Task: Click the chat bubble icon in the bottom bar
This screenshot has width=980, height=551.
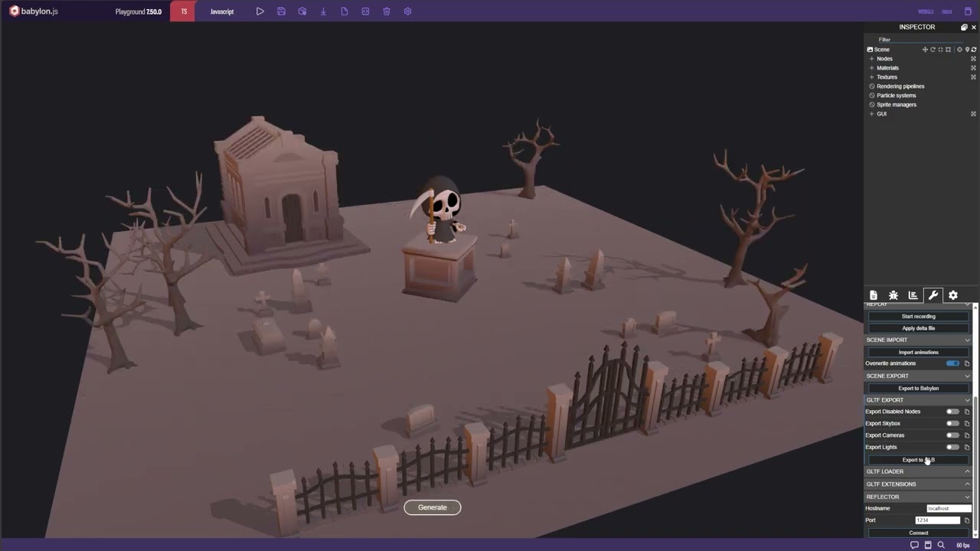Action: click(914, 545)
